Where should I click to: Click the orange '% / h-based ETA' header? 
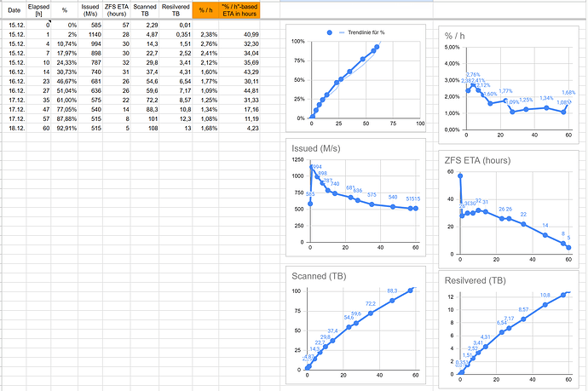[x=241, y=10]
